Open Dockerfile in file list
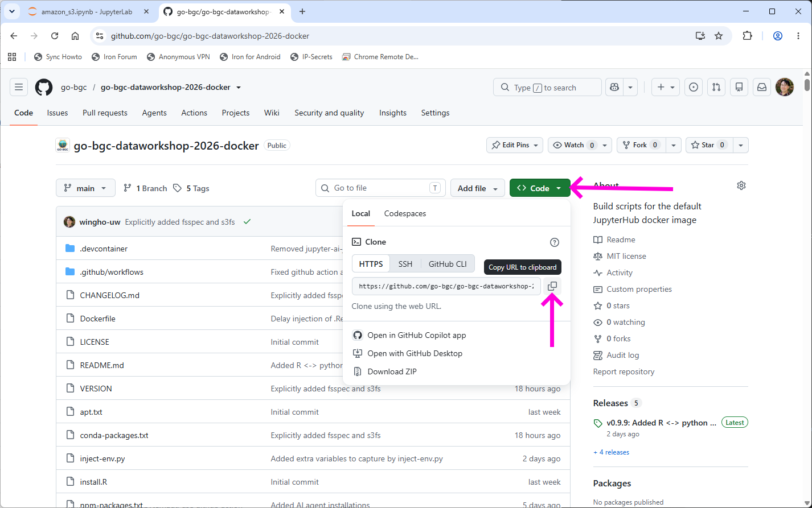The width and height of the screenshot is (812, 508). [x=97, y=319]
